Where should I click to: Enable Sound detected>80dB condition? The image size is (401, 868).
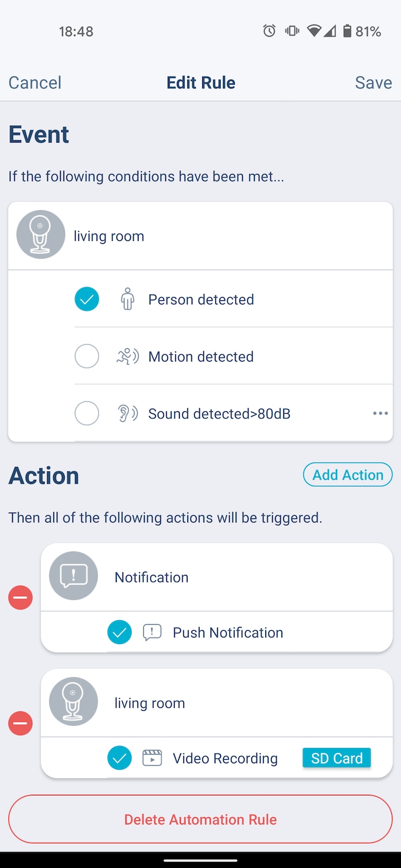[x=87, y=414]
